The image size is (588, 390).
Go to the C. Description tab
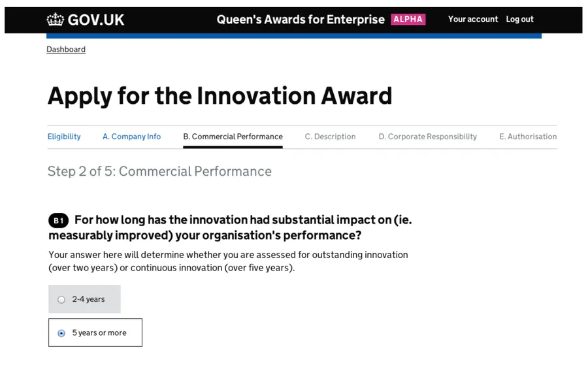point(330,137)
